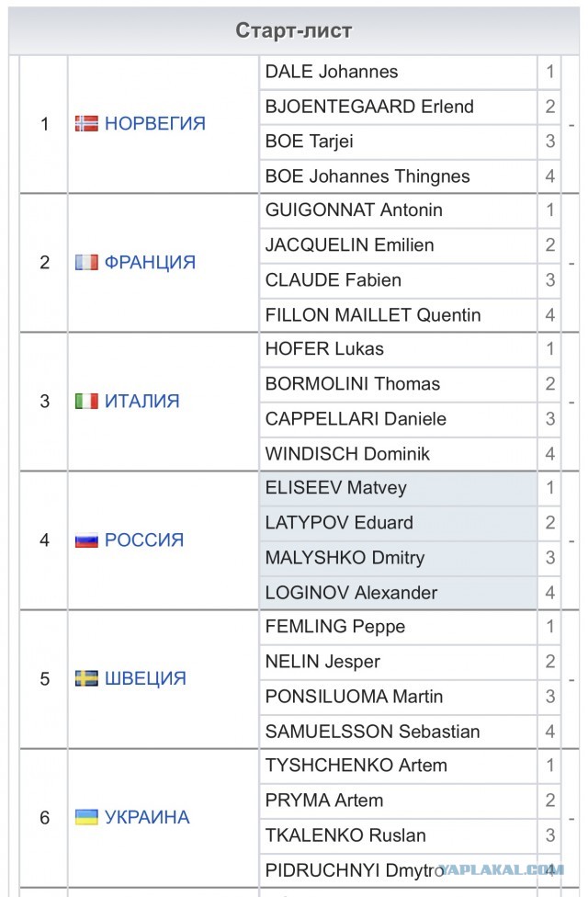Click the Sweden flag icon

[x=86, y=678]
